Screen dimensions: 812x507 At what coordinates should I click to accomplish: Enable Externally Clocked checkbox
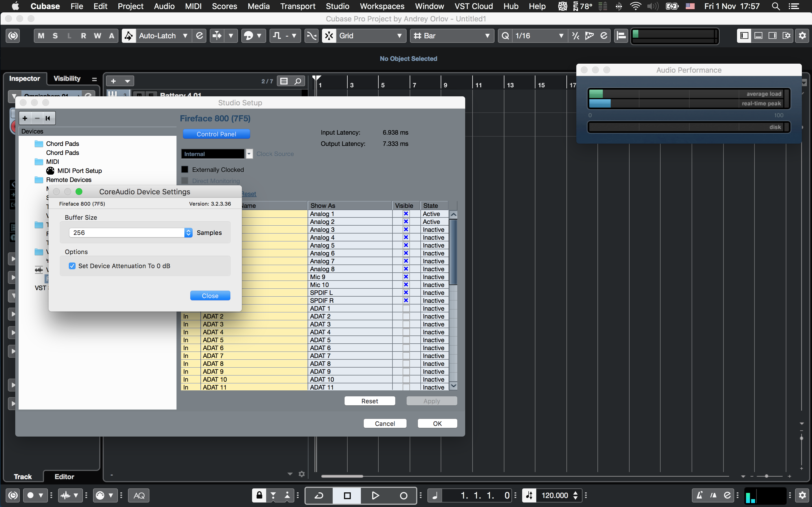185,169
